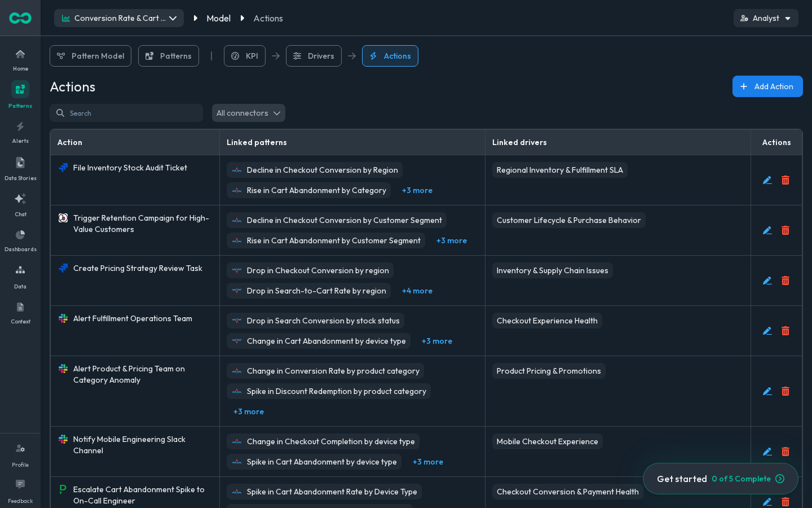The image size is (812, 508).
Task: Click Actions breadcrumb text
Action: [x=268, y=18]
